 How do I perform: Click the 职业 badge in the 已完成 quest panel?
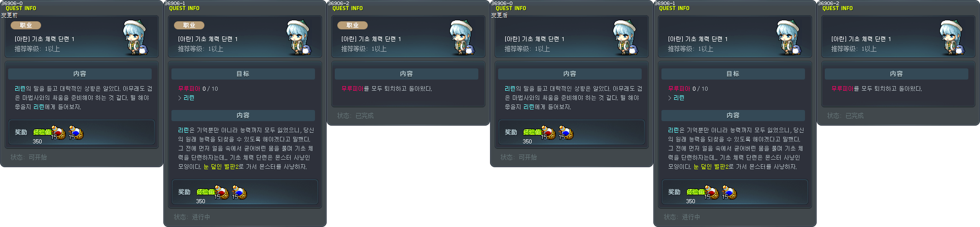coord(353,25)
